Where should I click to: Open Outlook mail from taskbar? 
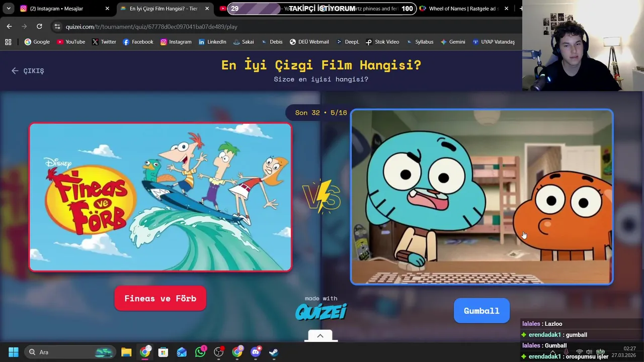coord(182,352)
